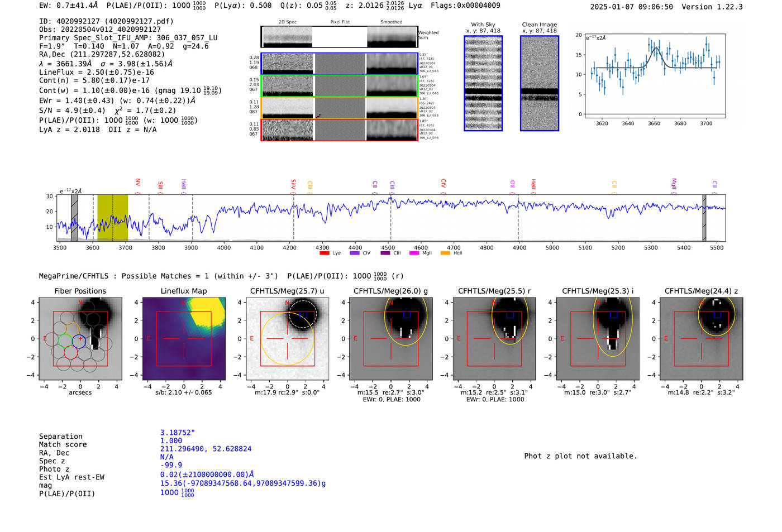Viewport: 782px width, 532px height.
Task: Click the blue-bordered 2D Spec fiber cutout
Action: point(288,64)
